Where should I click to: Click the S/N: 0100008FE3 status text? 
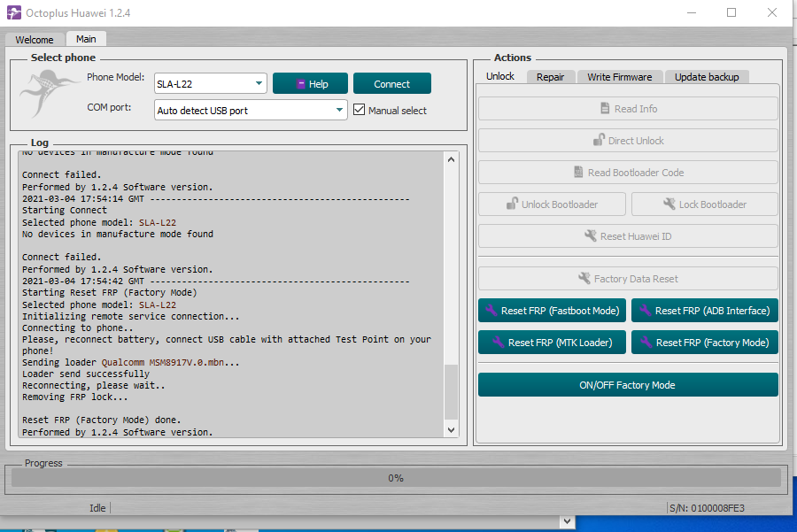point(707,508)
